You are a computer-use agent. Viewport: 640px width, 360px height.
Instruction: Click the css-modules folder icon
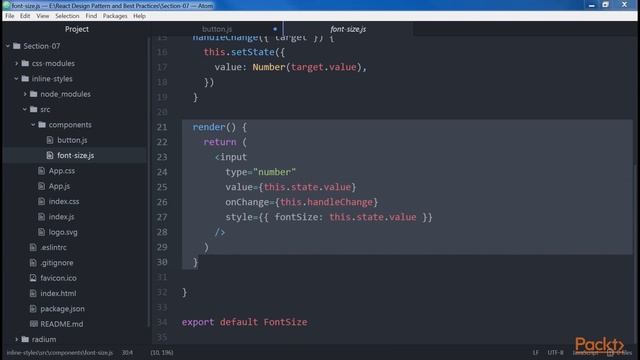[25, 63]
